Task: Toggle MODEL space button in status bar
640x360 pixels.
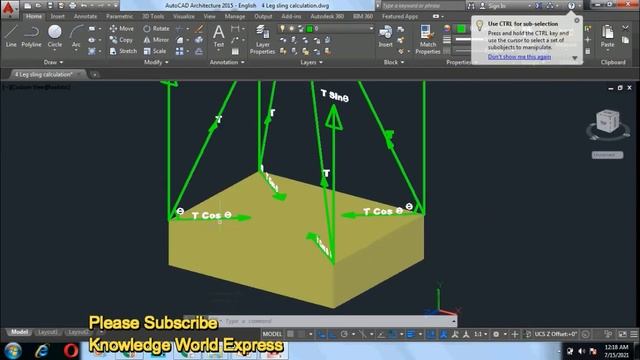Action: point(272,334)
